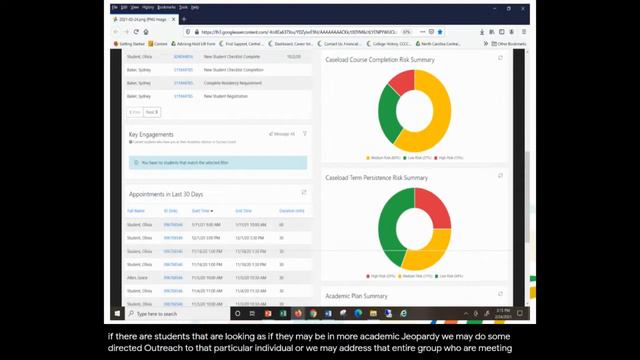Refresh the Caseload Course Completion Risk Summary panel
The width and height of the screenshot is (640, 360).
(500, 58)
